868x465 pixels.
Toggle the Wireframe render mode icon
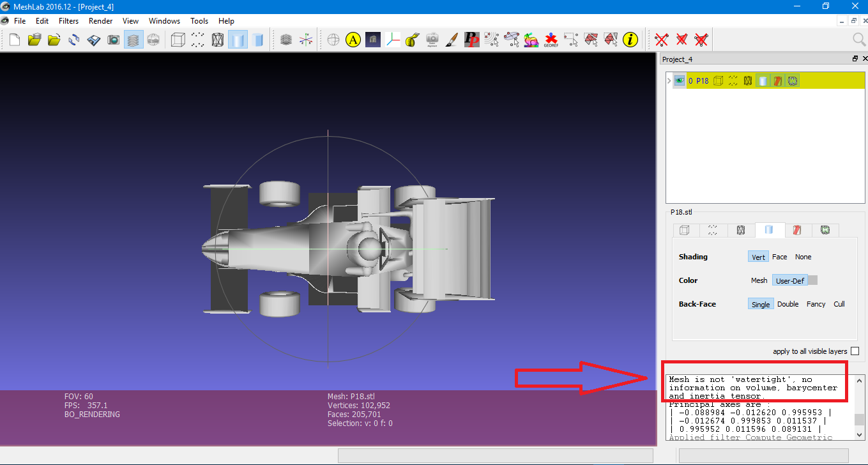tap(218, 40)
